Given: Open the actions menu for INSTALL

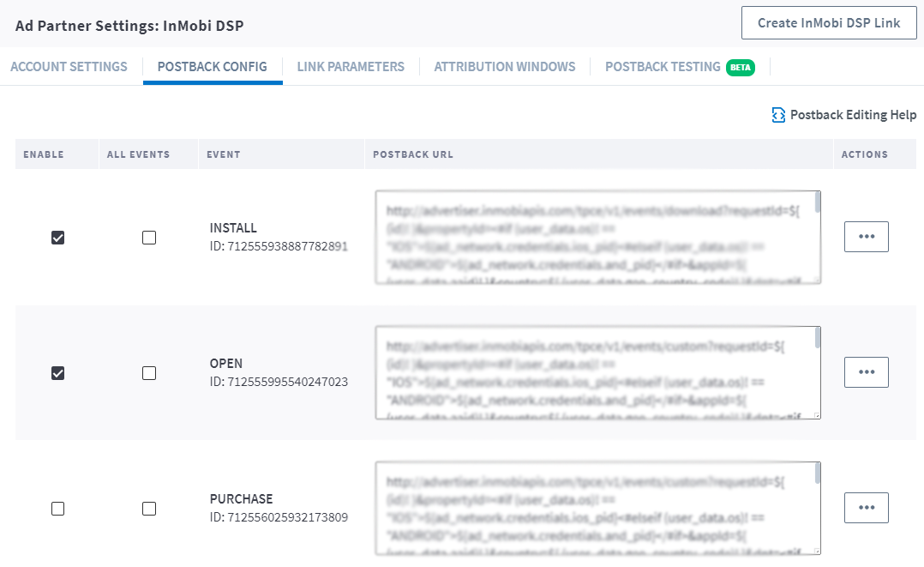Looking at the screenshot, I should 867,237.
